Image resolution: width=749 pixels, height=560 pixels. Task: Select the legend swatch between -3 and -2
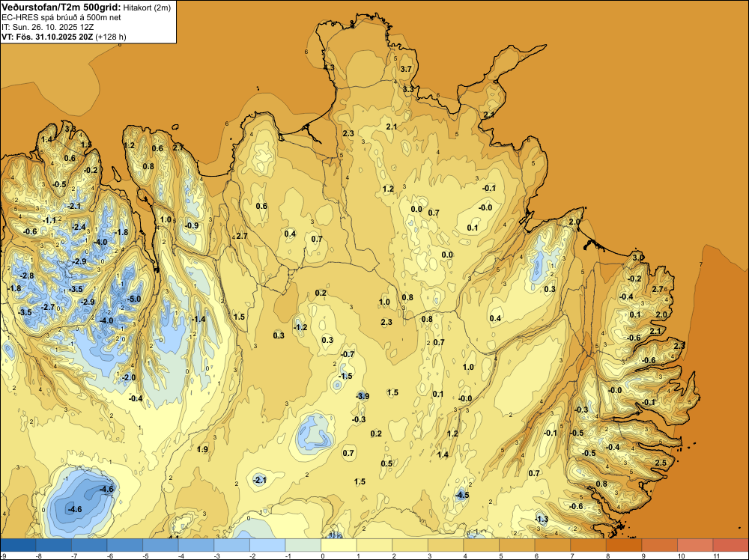232,545
